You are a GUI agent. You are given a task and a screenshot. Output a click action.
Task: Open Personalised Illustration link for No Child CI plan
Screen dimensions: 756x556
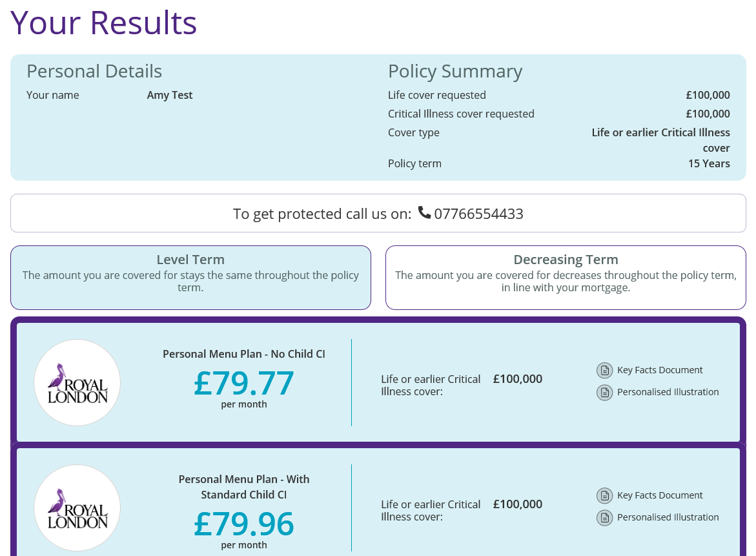pyautogui.click(x=668, y=392)
